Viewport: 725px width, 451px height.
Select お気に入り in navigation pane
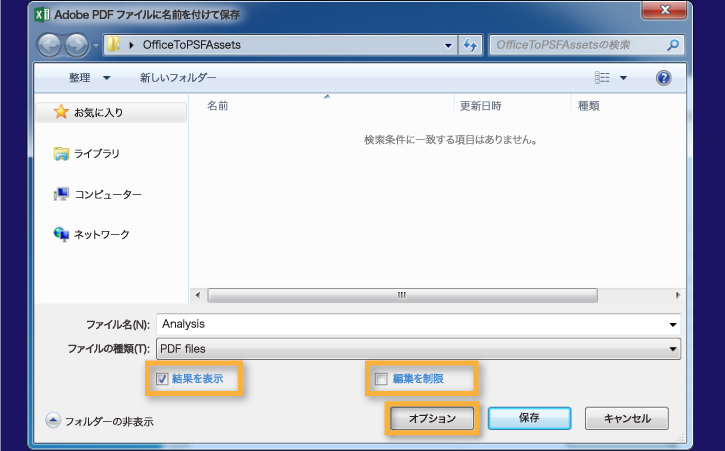click(x=111, y=112)
